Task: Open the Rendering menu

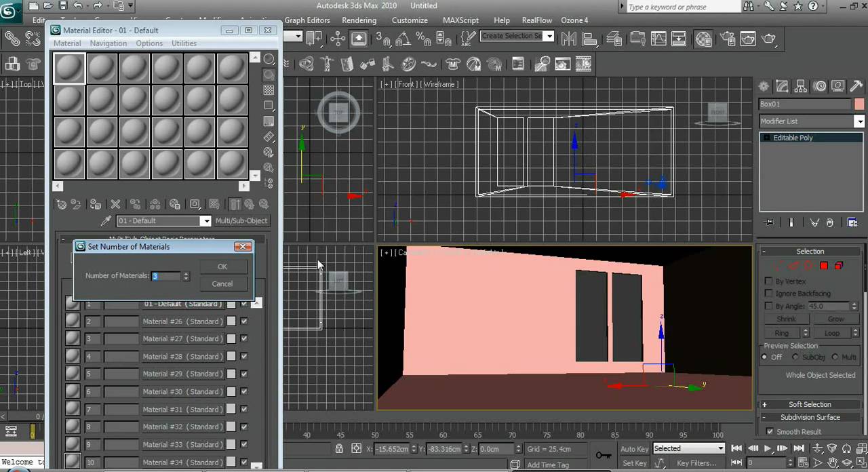Action: 359,20
